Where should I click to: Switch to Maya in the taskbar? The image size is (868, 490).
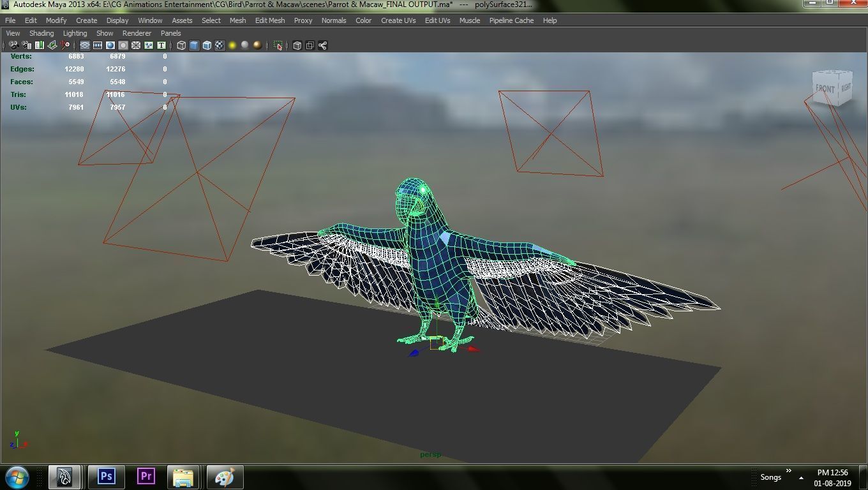pos(64,477)
